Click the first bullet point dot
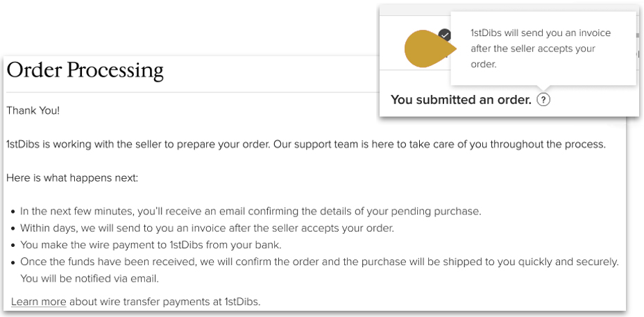644x317 pixels. 14,212
